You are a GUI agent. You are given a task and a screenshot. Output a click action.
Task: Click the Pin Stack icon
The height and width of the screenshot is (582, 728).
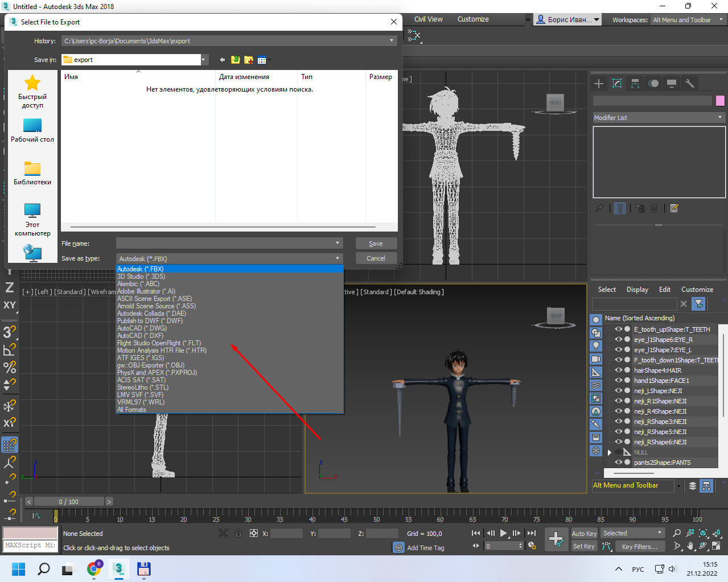point(599,208)
